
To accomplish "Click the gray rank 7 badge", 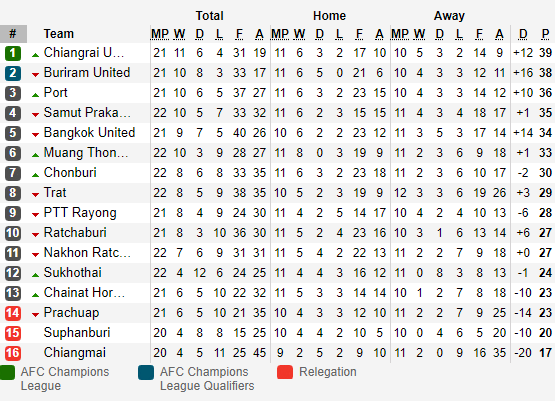I will pyautogui.click(x=13, y=173).
